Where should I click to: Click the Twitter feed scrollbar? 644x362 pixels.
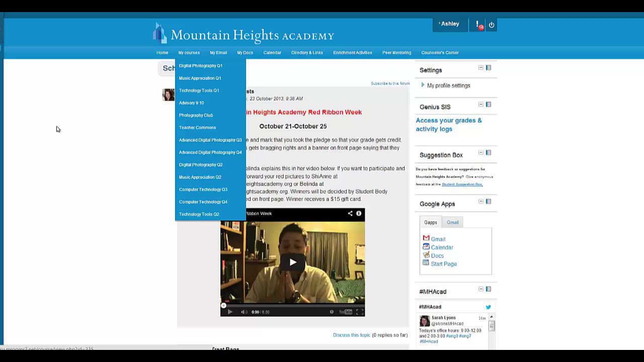[x=492, y=327]
